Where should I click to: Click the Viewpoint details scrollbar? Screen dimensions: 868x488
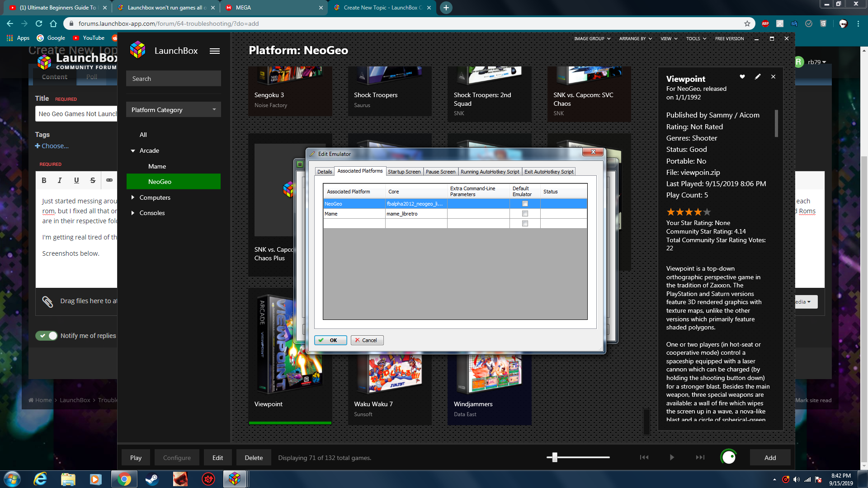tap(776, 123)
